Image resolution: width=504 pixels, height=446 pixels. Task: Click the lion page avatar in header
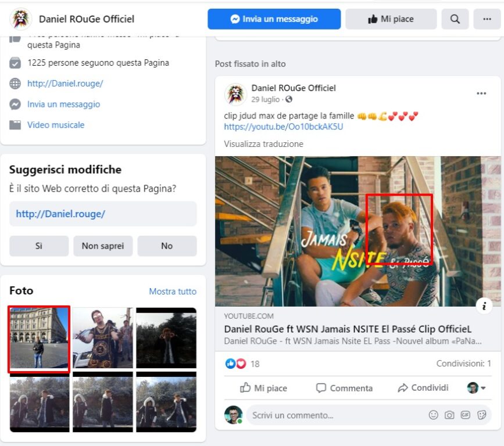(x=21, y=19)
